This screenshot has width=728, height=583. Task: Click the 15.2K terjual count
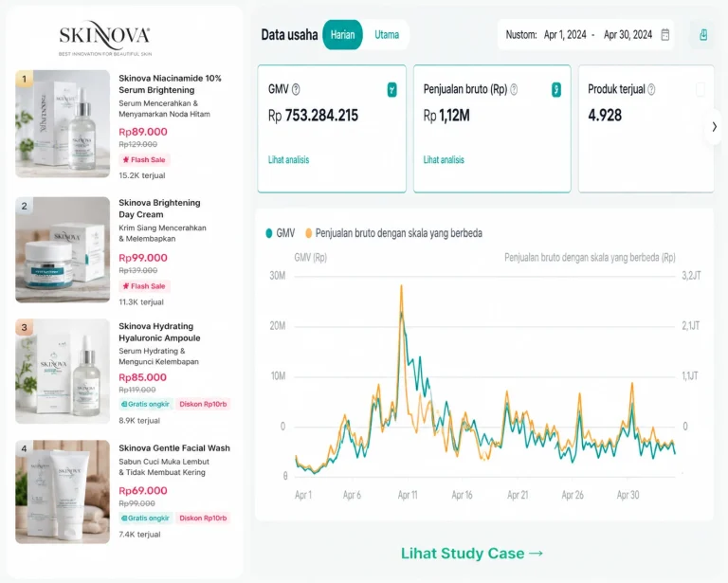point(142,175)
